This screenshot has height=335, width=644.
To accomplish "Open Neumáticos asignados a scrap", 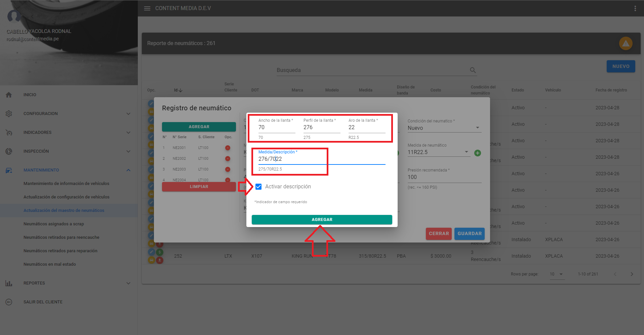I will pos(54,224).
